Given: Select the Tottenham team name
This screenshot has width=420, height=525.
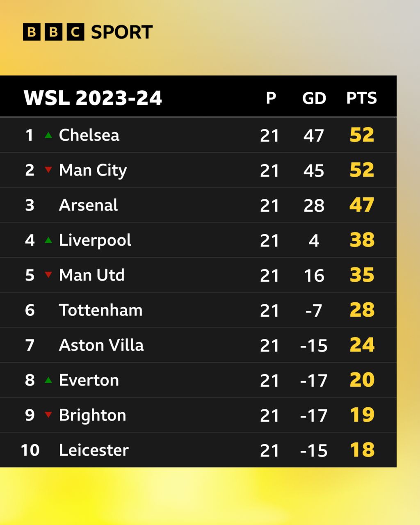Looking at the screenshot, I should click(100, 310).
